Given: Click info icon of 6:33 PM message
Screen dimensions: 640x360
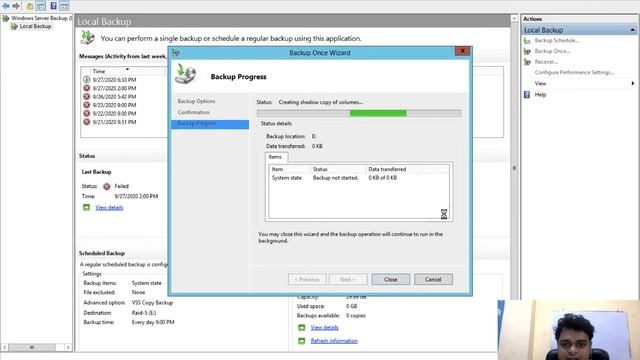Looking at the screenshot, I should click(87, 80).
